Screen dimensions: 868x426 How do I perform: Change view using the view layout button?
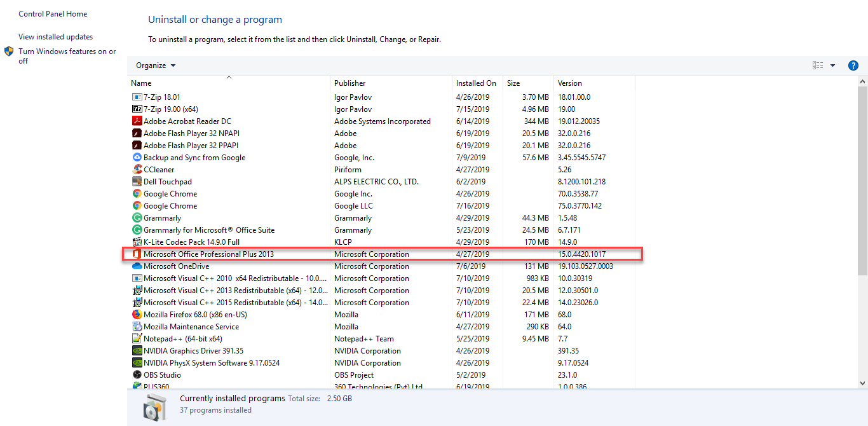(818, 65)
